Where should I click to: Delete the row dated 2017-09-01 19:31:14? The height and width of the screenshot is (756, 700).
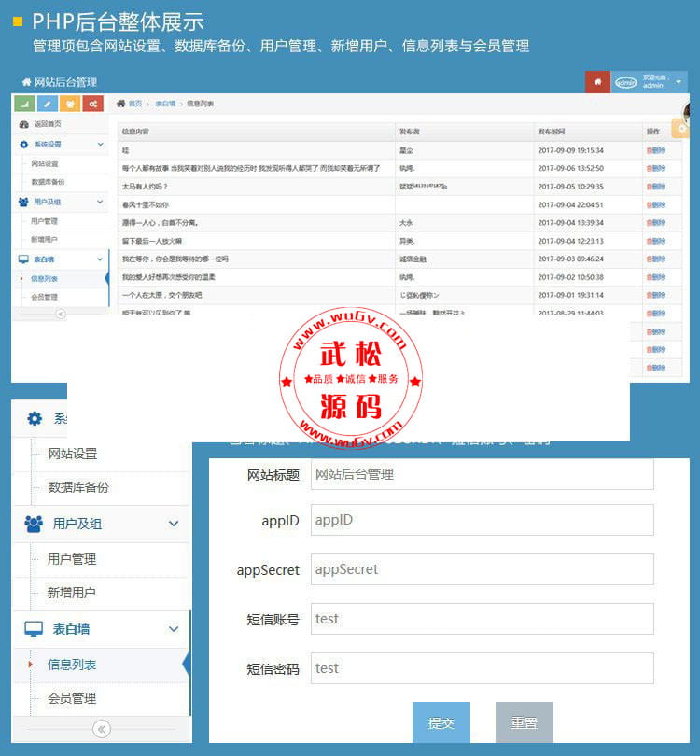(655, 295)
